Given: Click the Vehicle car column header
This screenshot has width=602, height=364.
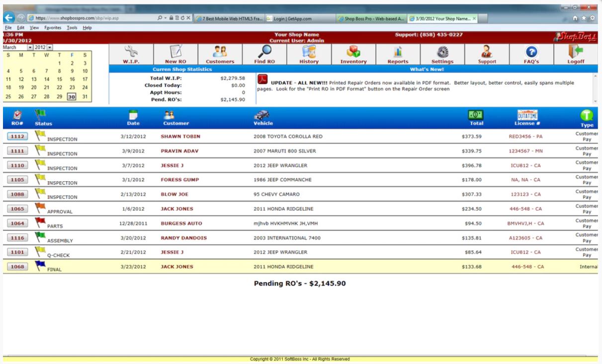Looking at the screenshot, I should click(x=262, y=115).
